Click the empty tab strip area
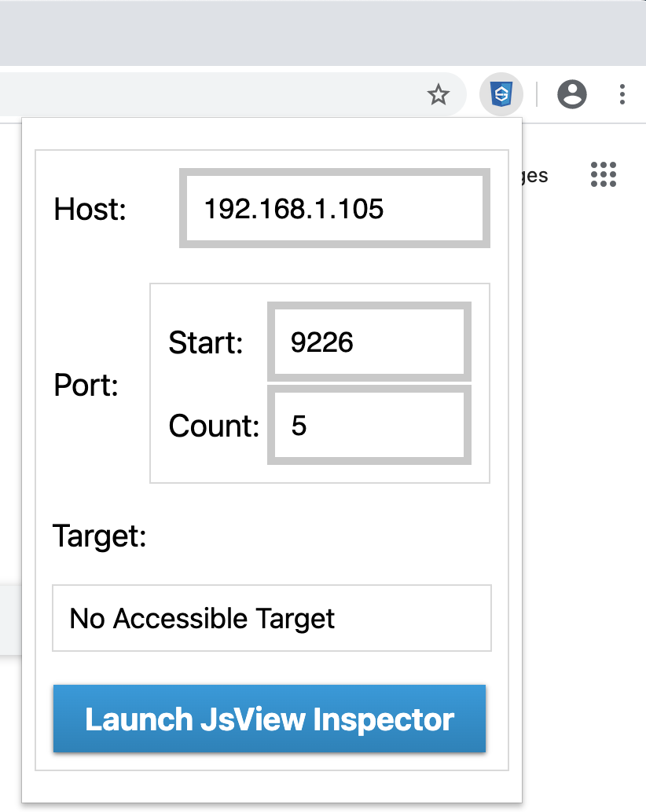 [x=314, y=31]
